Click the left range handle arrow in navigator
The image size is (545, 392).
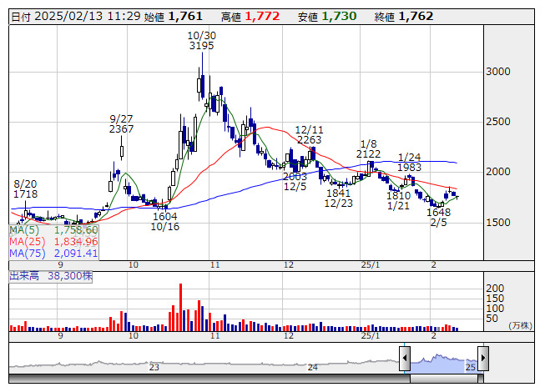click(x=404, y=359)
